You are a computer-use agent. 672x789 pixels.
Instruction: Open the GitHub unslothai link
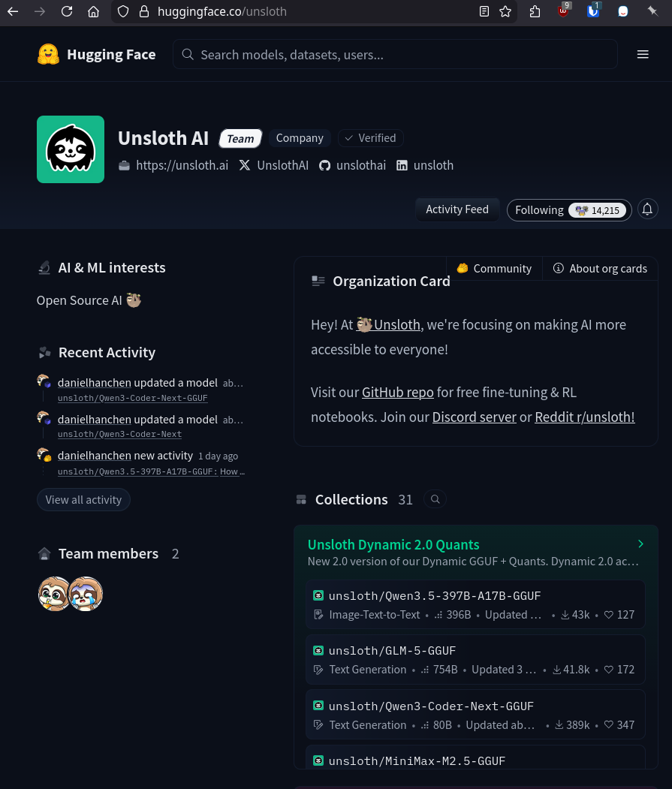[352, 166]
